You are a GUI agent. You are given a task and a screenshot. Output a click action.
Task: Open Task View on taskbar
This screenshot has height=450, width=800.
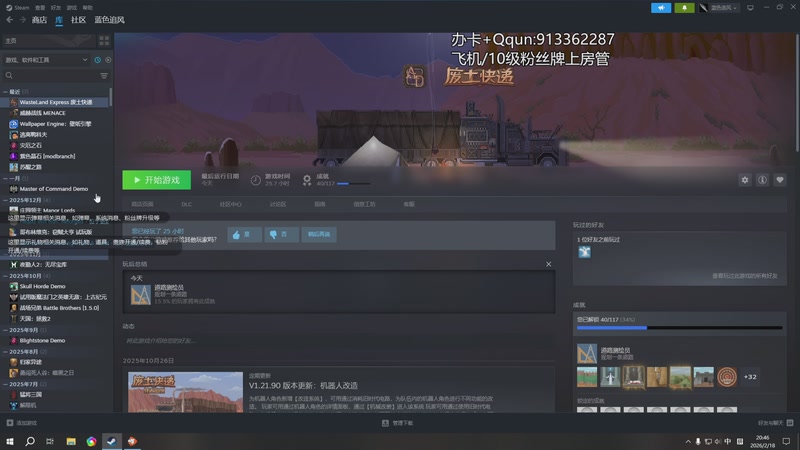point(50,441)
